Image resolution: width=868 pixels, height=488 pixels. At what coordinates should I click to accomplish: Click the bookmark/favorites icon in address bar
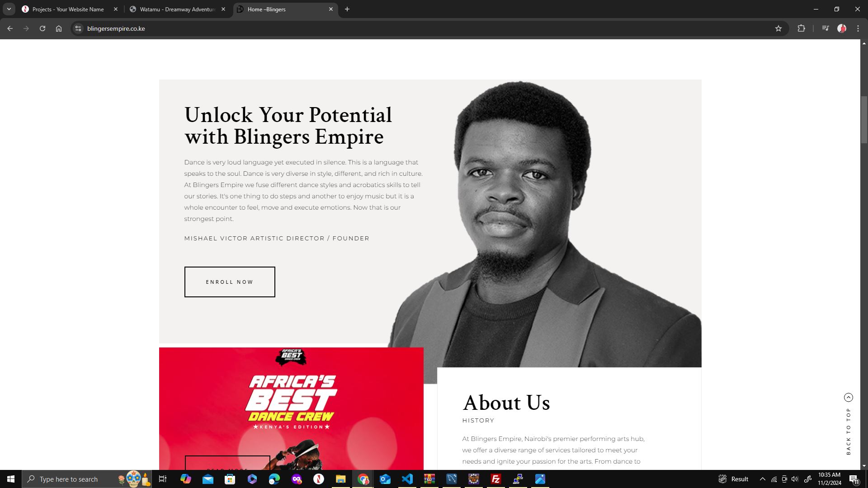(x=778, y=28)
